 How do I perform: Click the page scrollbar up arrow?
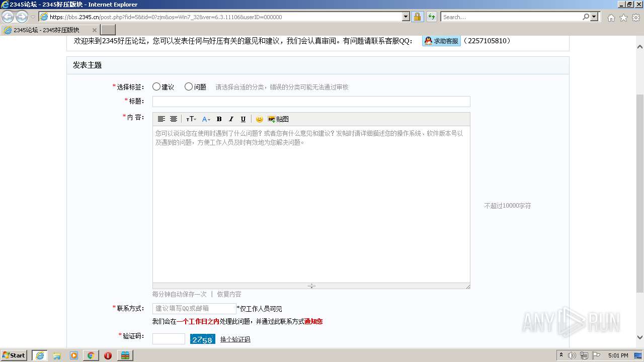[640, 47]
